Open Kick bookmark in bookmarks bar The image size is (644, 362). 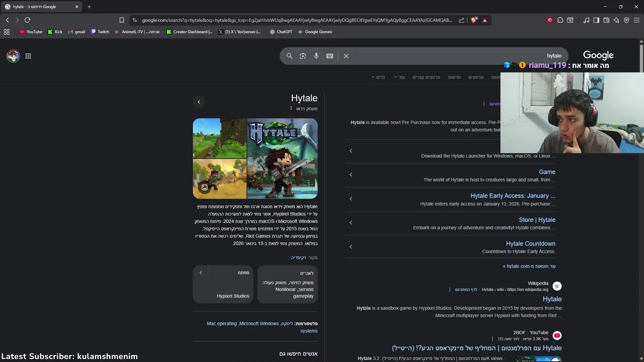55,32
